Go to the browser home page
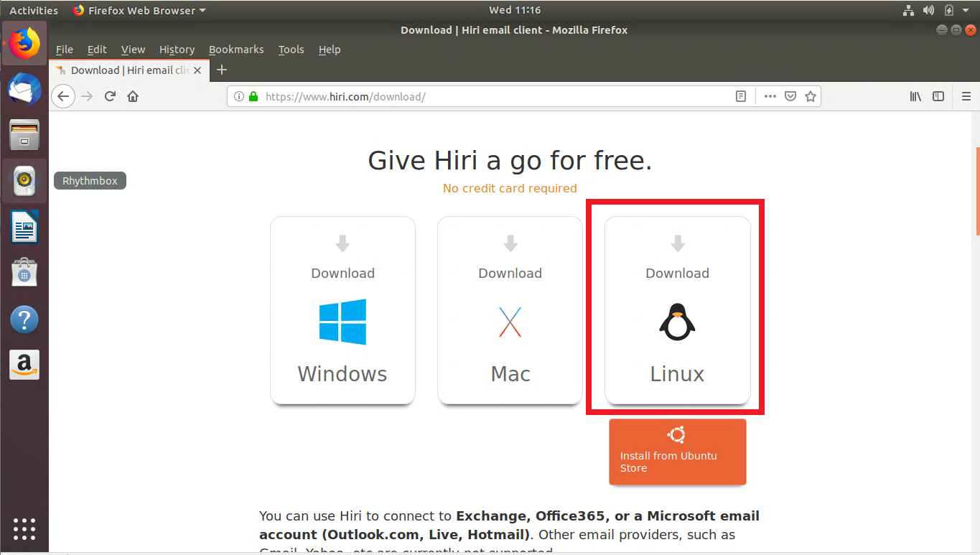 pyautogui.click(x=133, y=96)
